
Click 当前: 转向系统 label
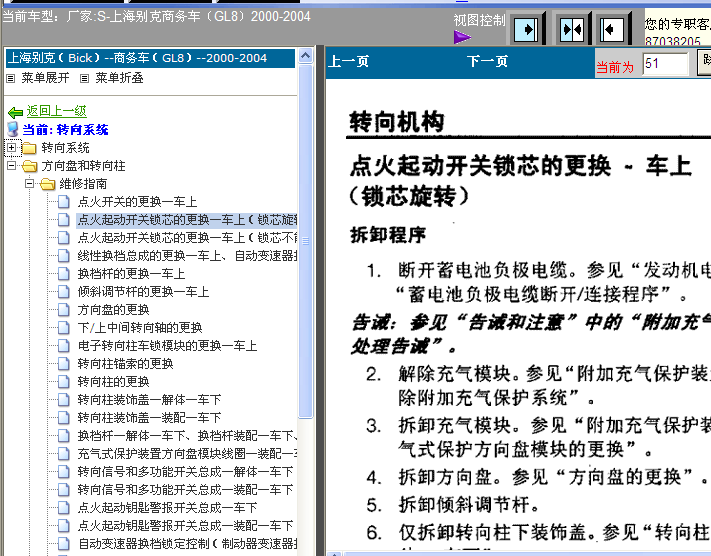coord(66,130)
